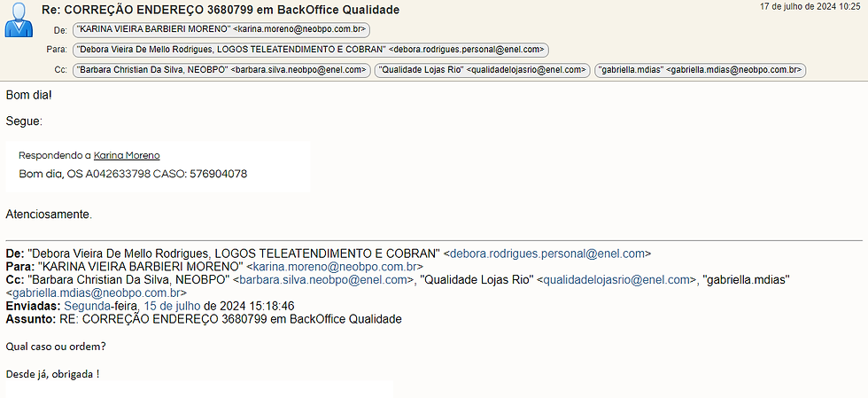Open the qualidadelojasrio@enel.com link in quoted Cc
The image size is (868, 398).
pos(616,280)
